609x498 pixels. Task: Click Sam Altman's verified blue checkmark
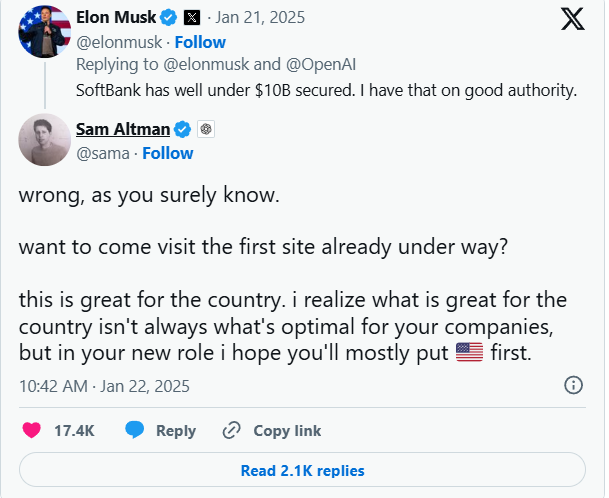point(183,129)
